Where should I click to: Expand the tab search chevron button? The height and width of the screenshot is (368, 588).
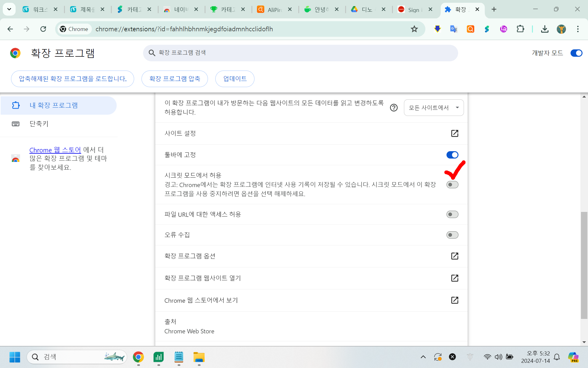click(9, 9)
